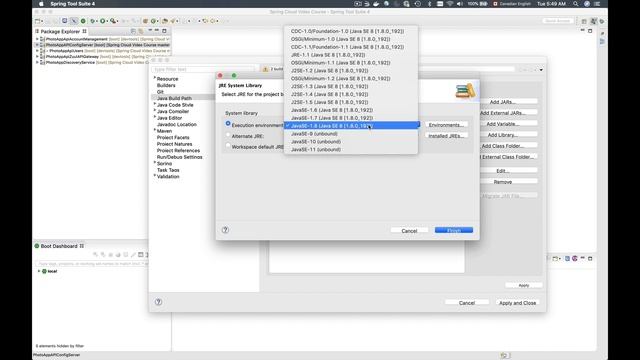Screen dimensions: 640x360
Task: Open the New wizard toolbar icon
Action: click(x=38, y=21)
